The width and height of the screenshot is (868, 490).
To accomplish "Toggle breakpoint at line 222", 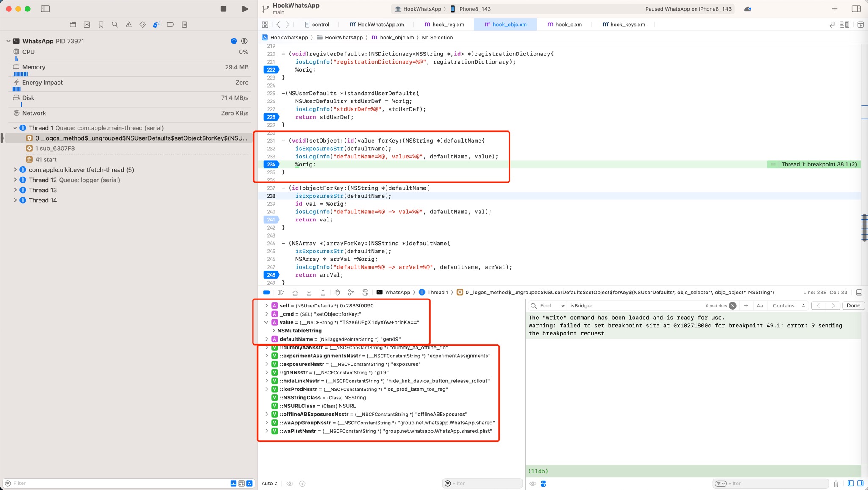I will click(x=271, y=70).
